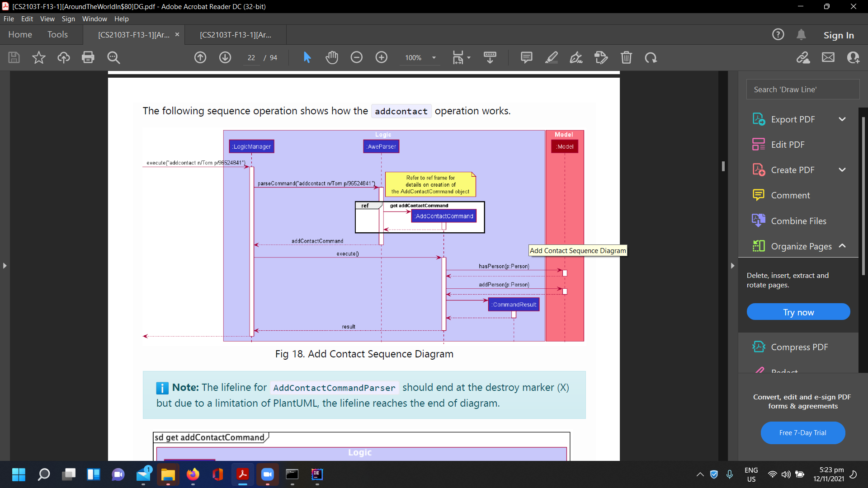Screen dimensions: 868x488
Task: Open the fit page options dropdown arrow
Action: [x=469, y=57]
